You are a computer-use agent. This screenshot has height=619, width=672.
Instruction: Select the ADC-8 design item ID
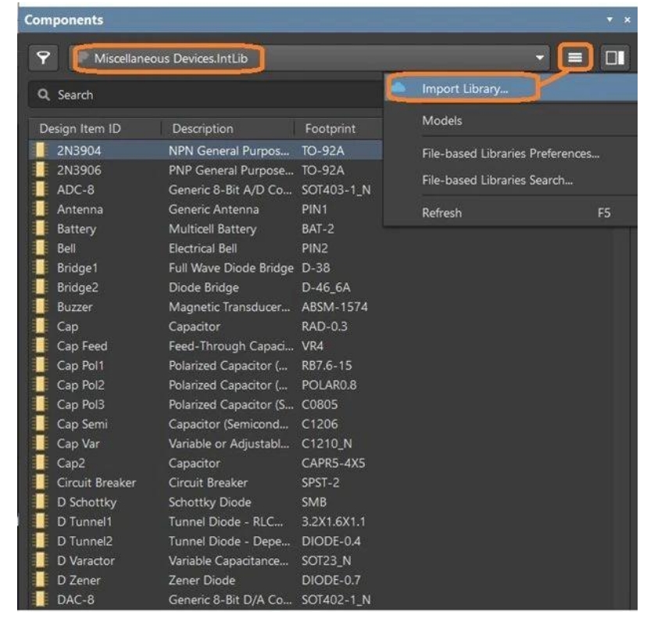point(76,189)
